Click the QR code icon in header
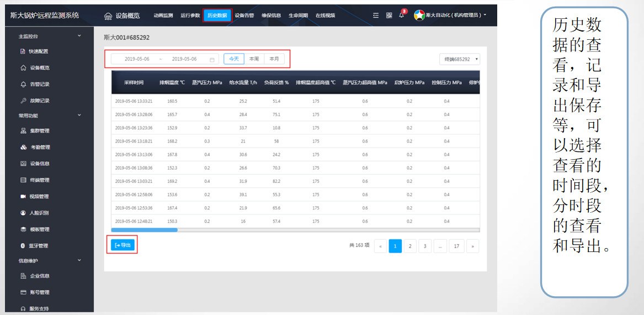 (x=388, y=15)
